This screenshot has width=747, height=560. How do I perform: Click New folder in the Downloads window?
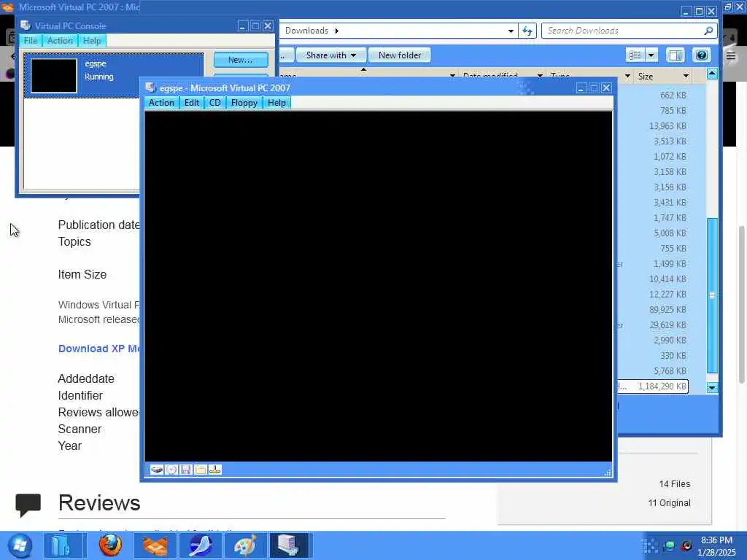[x=400, y=55]
